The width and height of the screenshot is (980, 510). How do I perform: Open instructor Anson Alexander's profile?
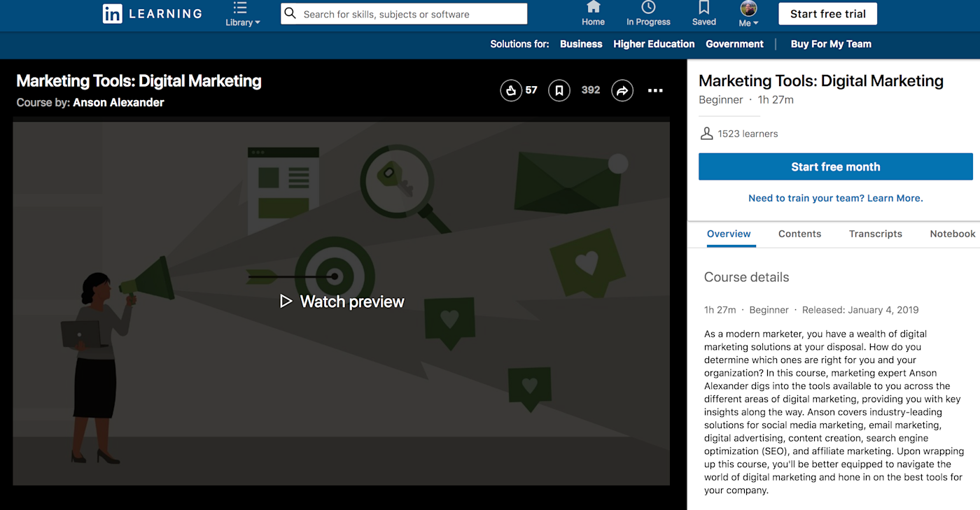118,102
